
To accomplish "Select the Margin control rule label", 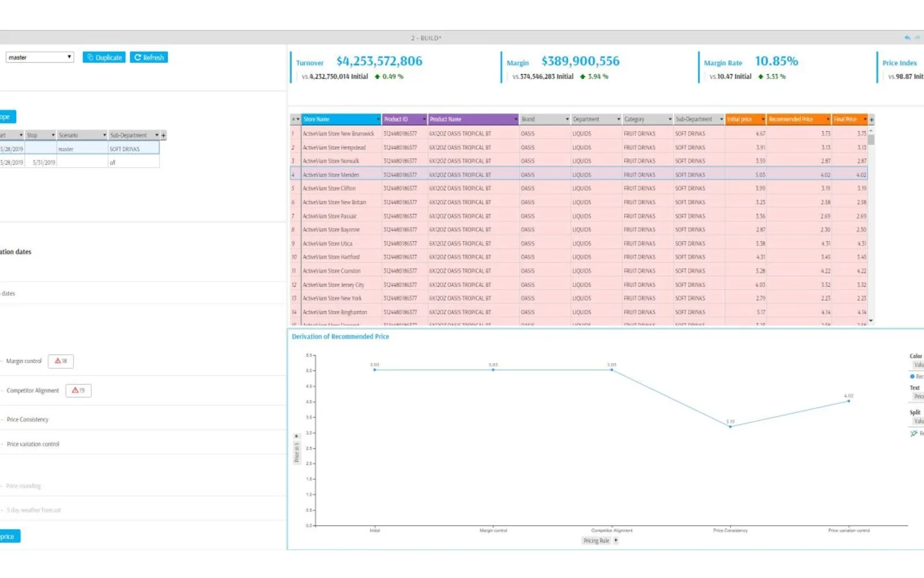I will point(24,361).
